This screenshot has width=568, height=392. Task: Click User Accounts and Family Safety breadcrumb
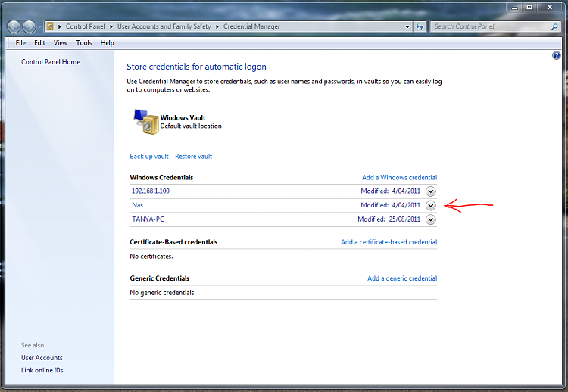[x=164, y=26]
